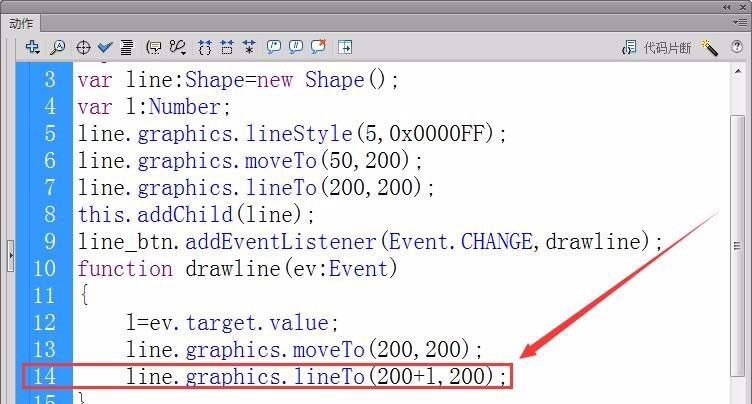Click the add new script item plus icon

[x=33, y=47]
